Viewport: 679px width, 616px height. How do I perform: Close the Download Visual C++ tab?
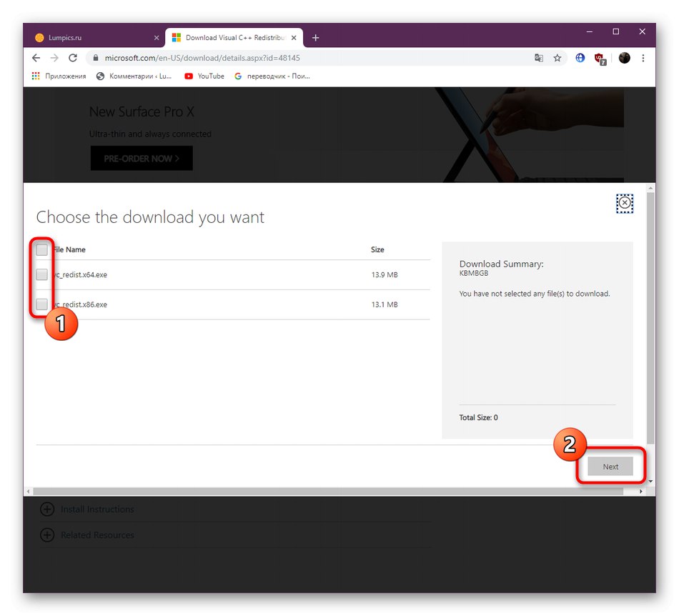pos(294,38)
